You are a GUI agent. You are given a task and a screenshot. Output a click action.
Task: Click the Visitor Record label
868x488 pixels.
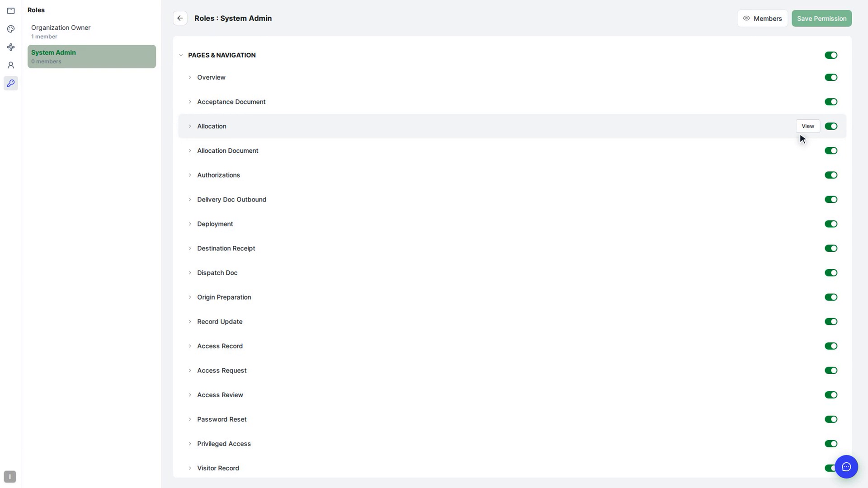click(x=218, y=468)
